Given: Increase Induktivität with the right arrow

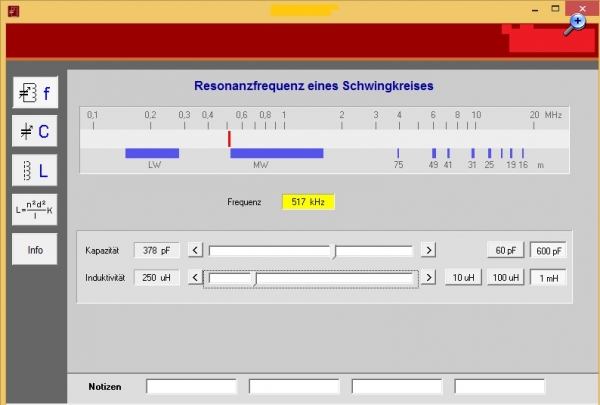Looking at the screenshot, I should [428, 277].
